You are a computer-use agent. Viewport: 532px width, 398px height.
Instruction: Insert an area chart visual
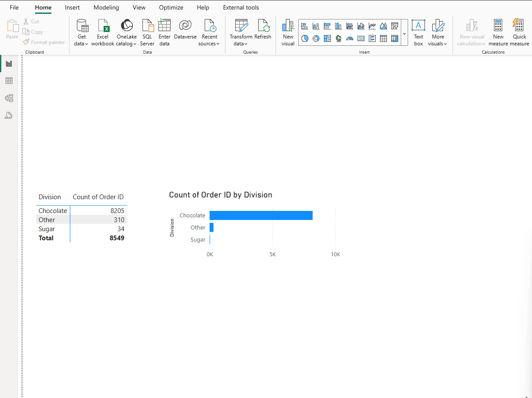tap(383, 26)
